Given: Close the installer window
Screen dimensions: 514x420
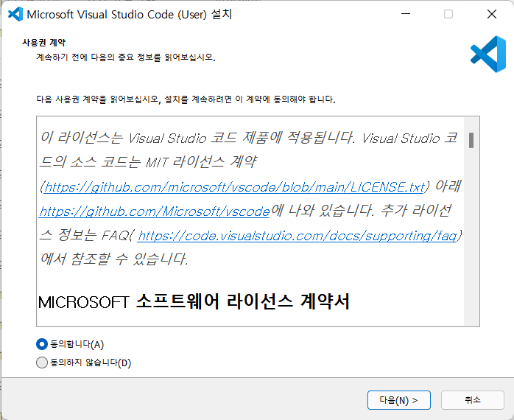Looking at the screenshot, I should tap(492, 14).
